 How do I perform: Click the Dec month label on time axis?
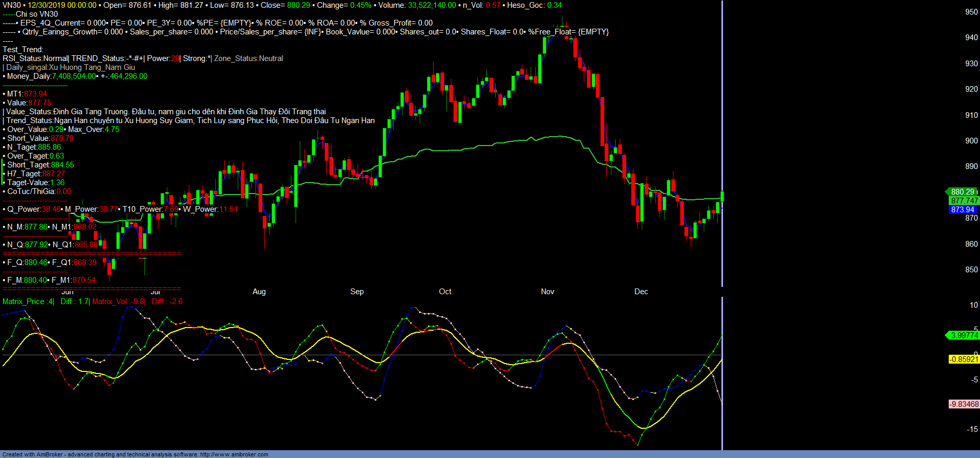point(641,292)
